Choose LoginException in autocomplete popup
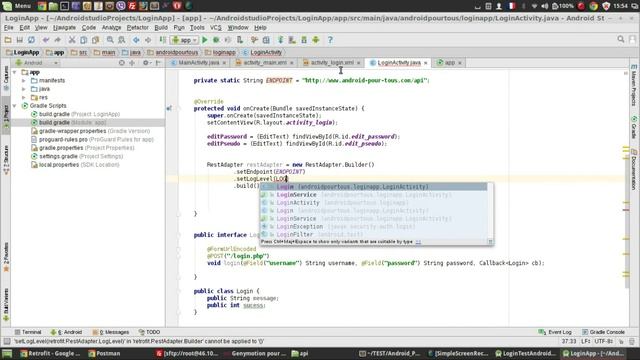Viewport: 640px width, 360px height. [373, 227]
